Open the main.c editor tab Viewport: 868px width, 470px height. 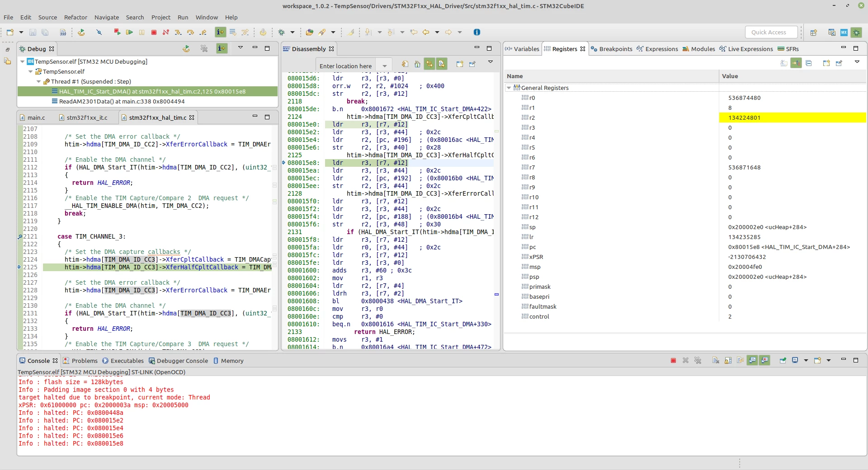[x=33, y=117]
